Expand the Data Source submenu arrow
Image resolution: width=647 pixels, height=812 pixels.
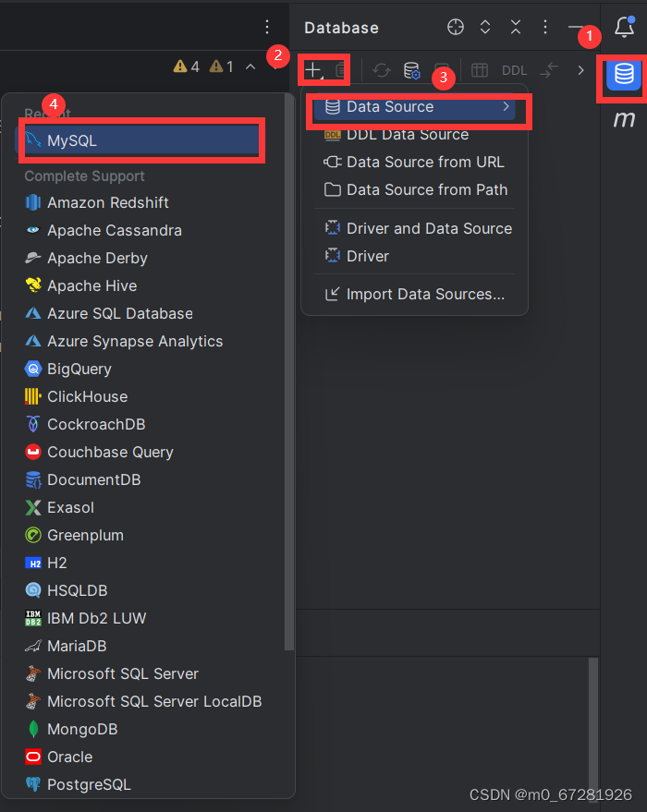pyautogui.click(x=505, y=106)
